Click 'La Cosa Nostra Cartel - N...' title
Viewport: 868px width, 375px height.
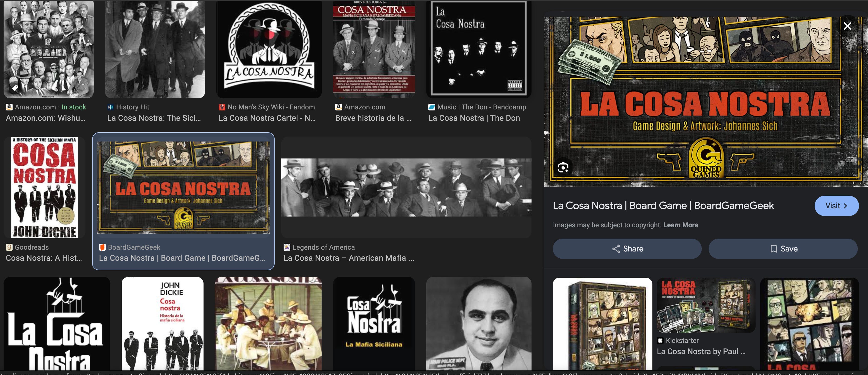[267, 118]
